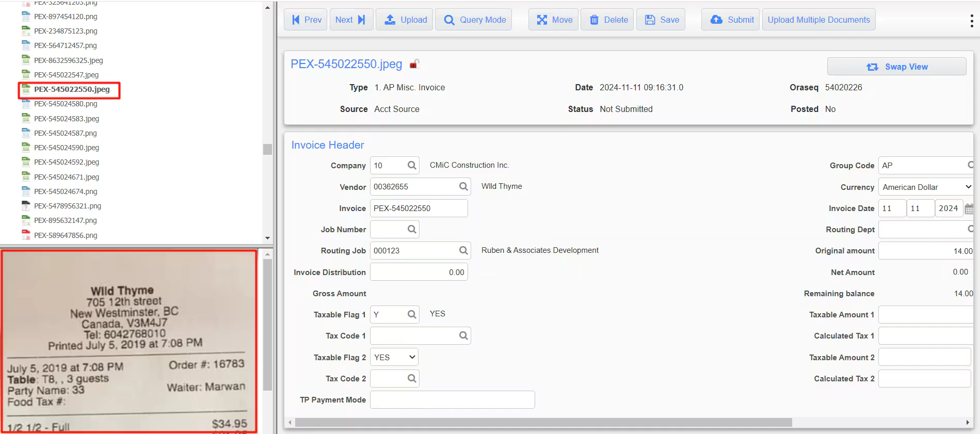
Task: Click the Taxable Amount 2 field
Action: coord(924,357)
